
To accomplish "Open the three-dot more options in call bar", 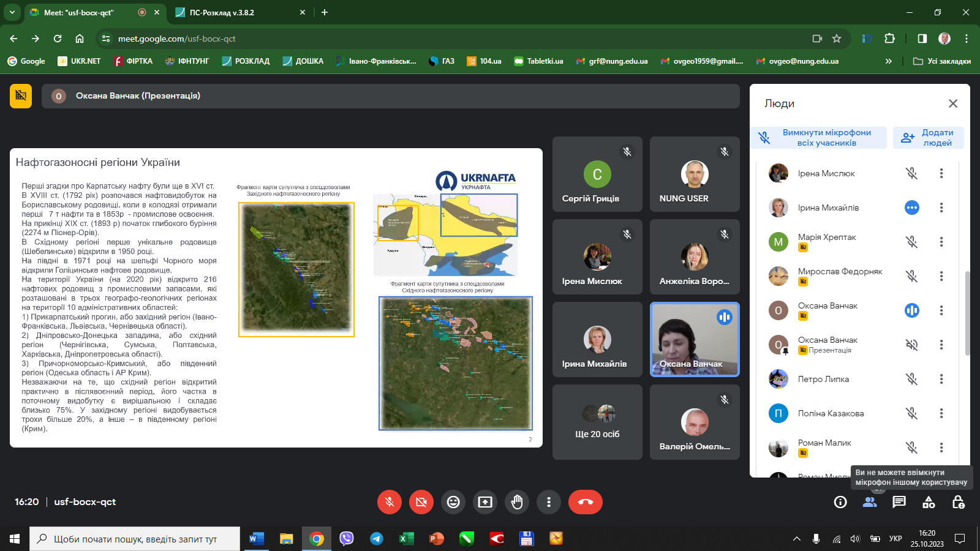I will coord(549,502).
